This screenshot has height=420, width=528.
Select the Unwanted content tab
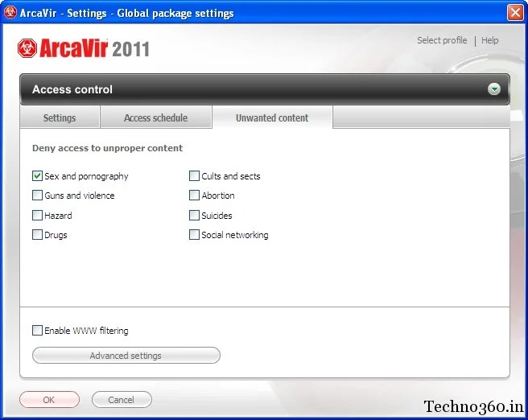tap(272, 117)
